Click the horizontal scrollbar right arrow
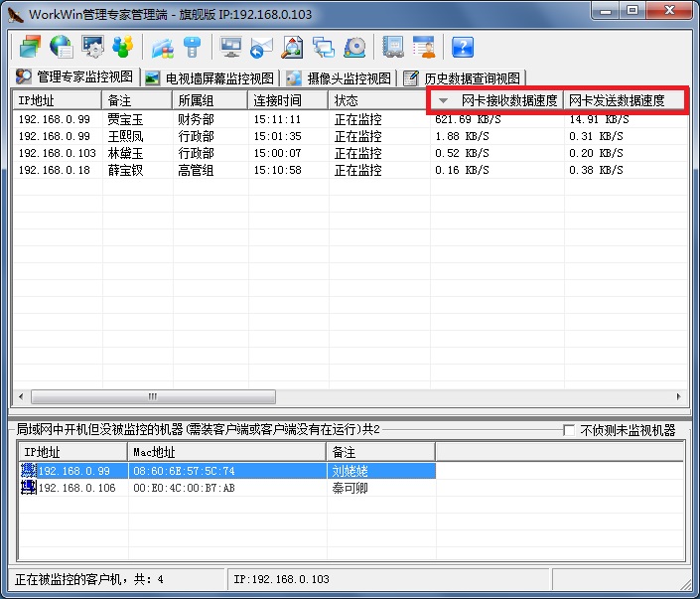 pyautogui.click(x=678, y=396)
